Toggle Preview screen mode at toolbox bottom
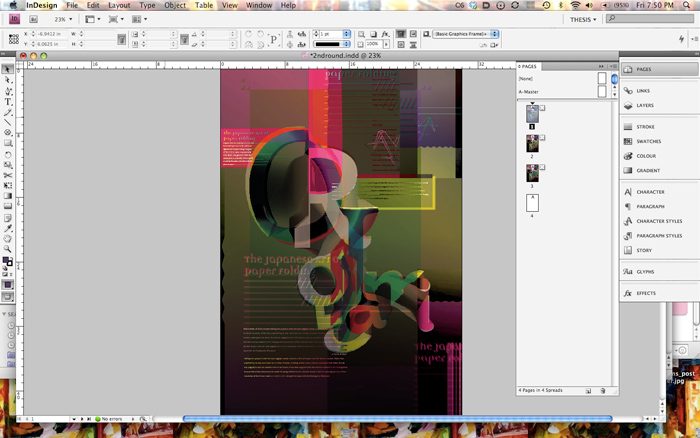This screenshot has width=700, height=438. coord(8,296)
